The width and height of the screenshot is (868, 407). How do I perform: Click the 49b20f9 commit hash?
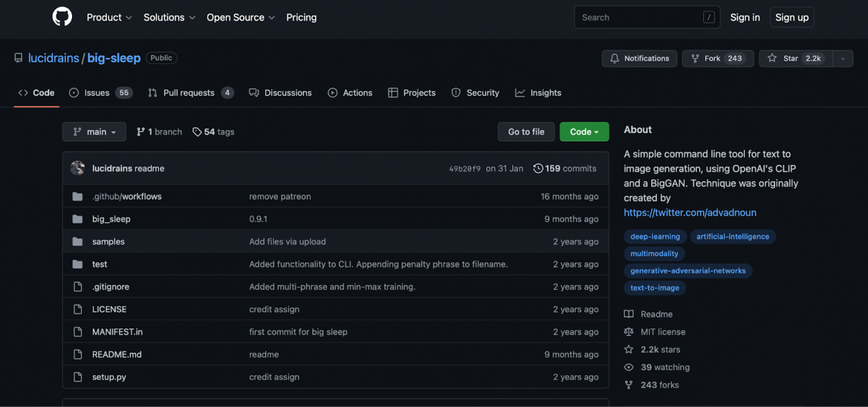click(465, 169)
